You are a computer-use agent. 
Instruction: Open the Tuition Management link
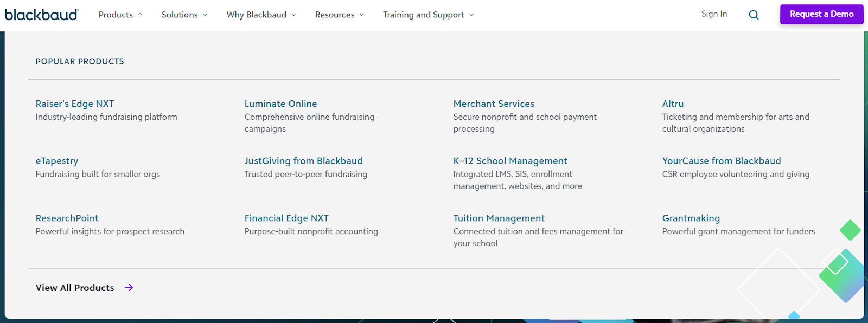coord(499,218)
